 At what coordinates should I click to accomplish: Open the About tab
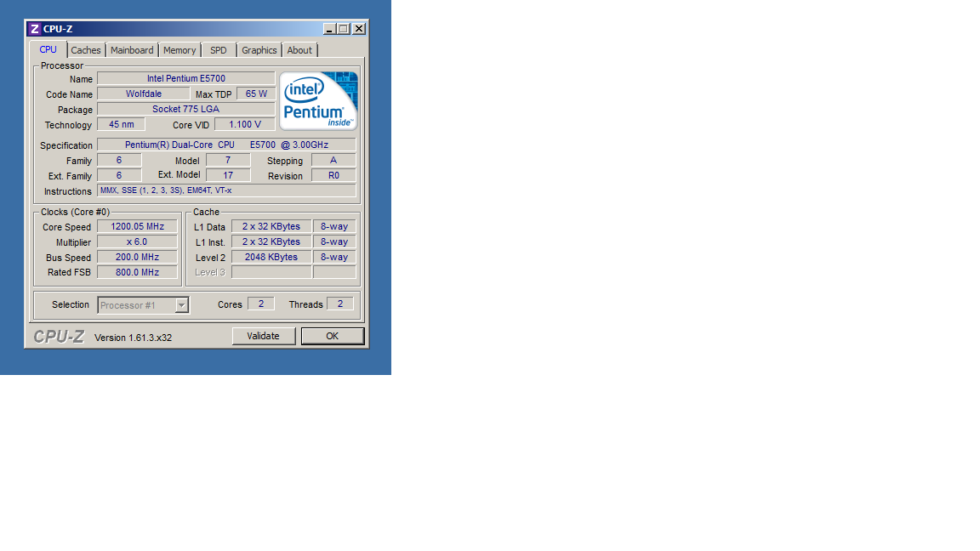[299, 50]
